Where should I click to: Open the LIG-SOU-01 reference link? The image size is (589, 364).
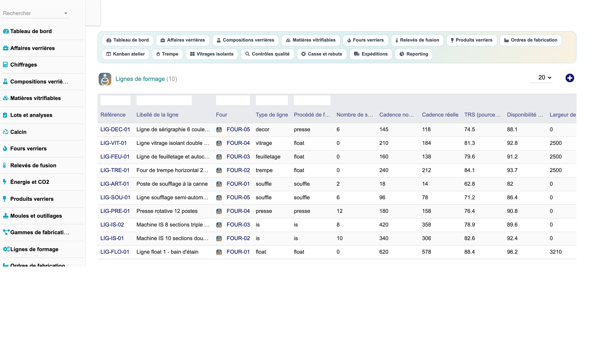115,197
